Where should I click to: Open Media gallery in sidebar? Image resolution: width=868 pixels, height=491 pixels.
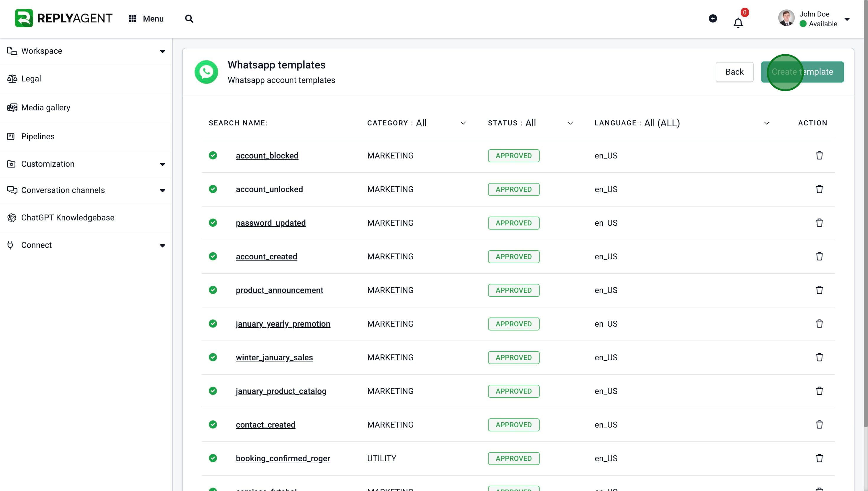click(x=86, y=108)
